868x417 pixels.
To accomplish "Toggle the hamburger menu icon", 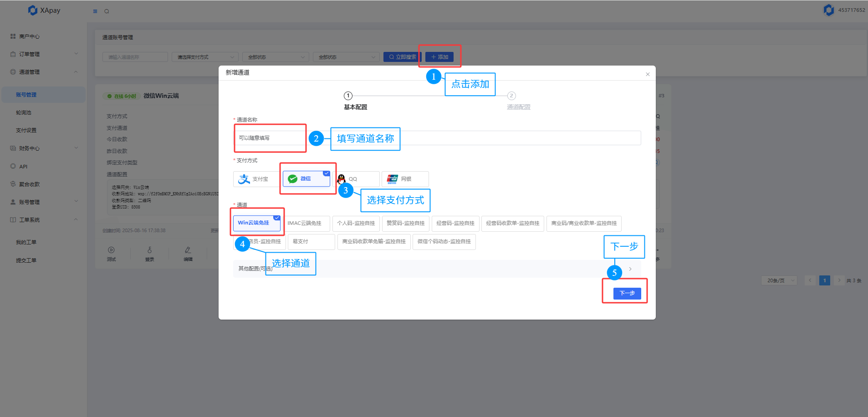I will (95, 11).
